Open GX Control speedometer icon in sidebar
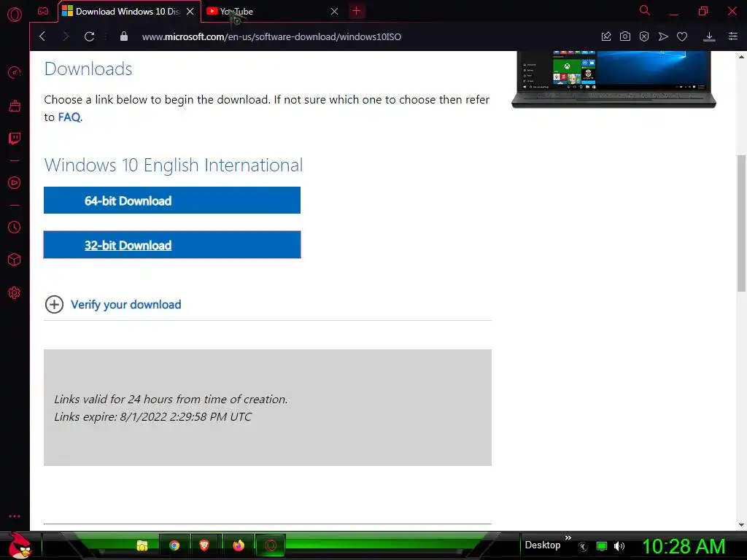Image resolution: width=747 pixels, height=560 pixels. click(15, 72)
